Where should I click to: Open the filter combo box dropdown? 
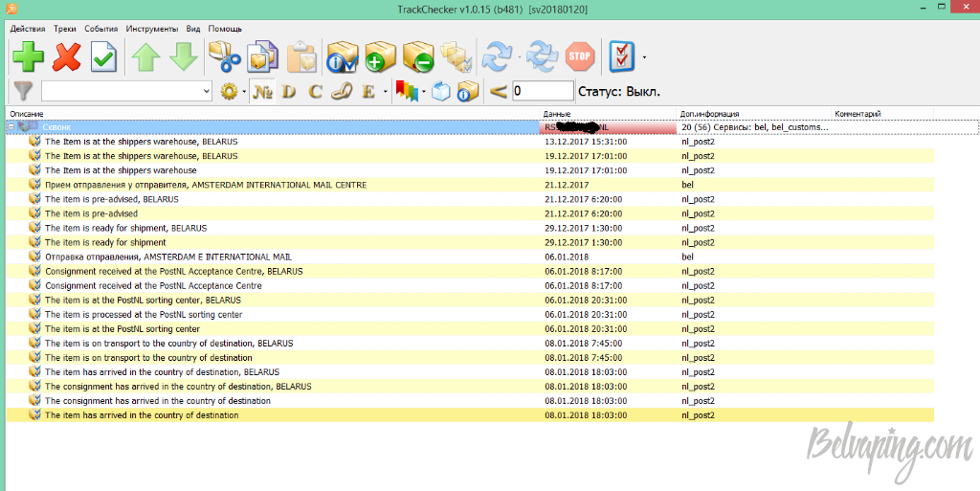tap(207, 91)
